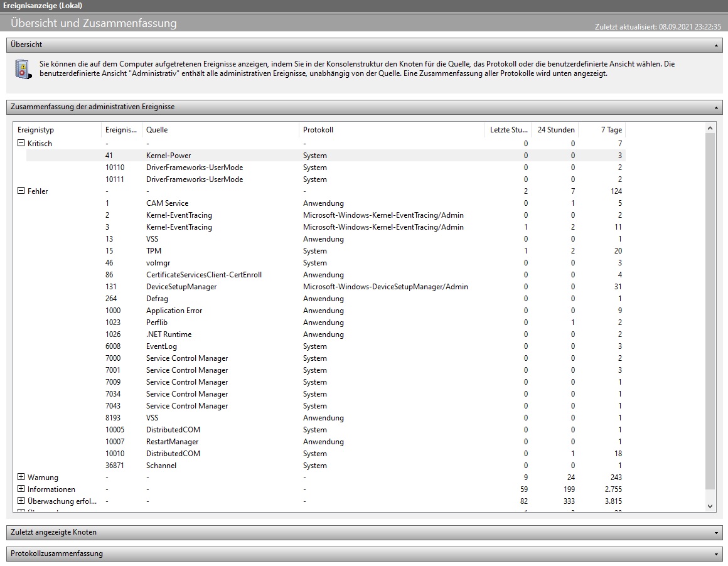Click the list scrollbar down arrow

[710, 506]
